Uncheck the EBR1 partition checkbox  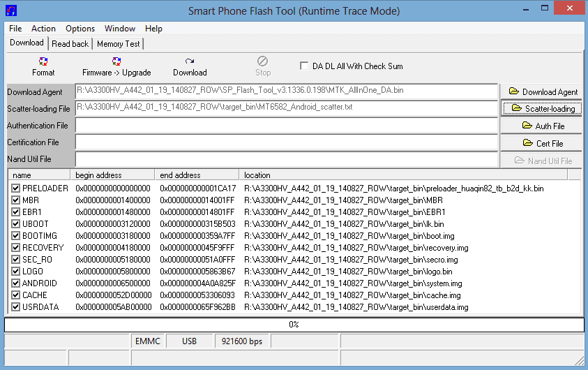(x=15, y=212)
